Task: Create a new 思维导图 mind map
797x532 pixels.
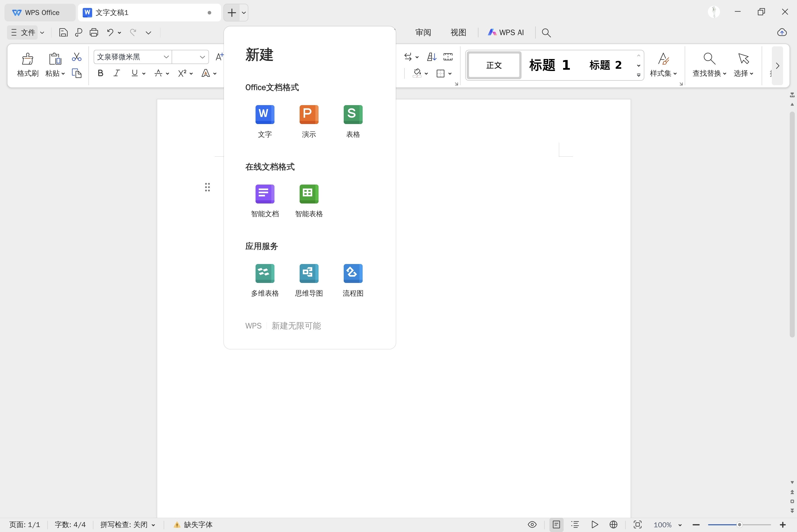Action: coord(309,273)
